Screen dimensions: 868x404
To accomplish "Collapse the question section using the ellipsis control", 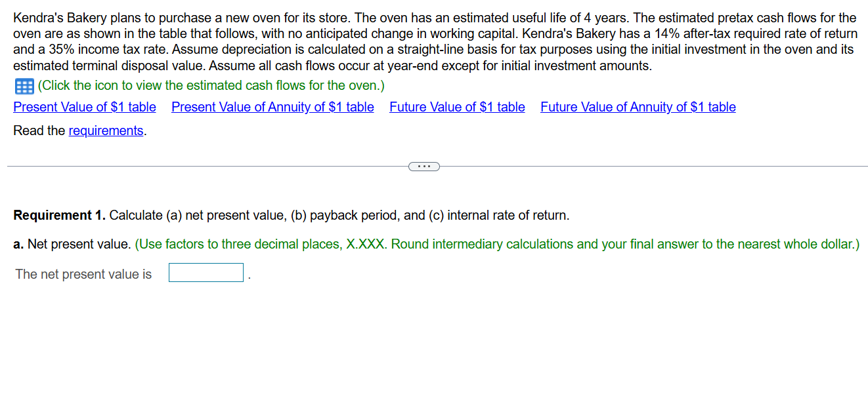I will pos(424,166).
